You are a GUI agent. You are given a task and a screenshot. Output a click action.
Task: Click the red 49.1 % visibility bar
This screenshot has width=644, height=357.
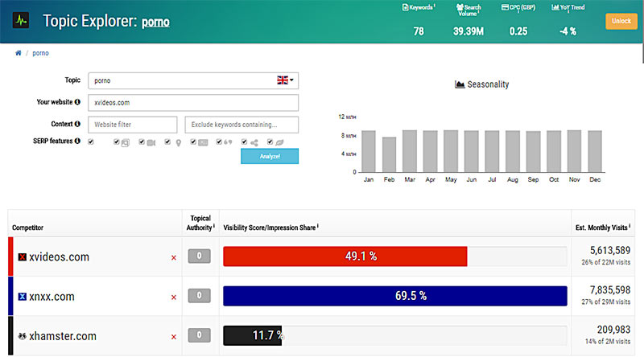[x=345, y=256]
